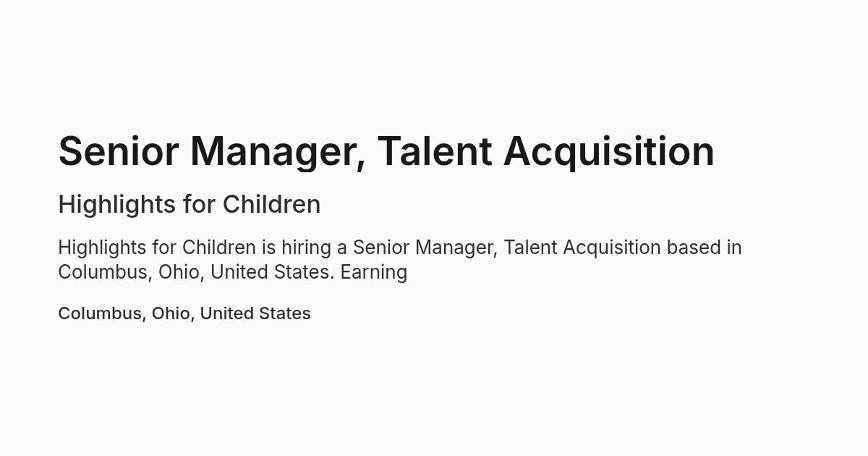Click the word Talent in the large heading
The width and height of the screenshot is (868, 456).
point(435,152)
